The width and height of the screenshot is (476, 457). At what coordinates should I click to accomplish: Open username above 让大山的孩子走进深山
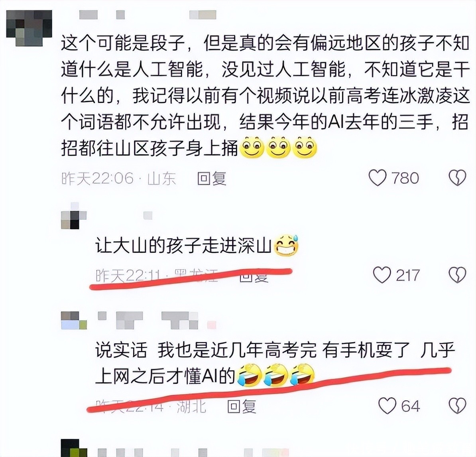[148, 216]
